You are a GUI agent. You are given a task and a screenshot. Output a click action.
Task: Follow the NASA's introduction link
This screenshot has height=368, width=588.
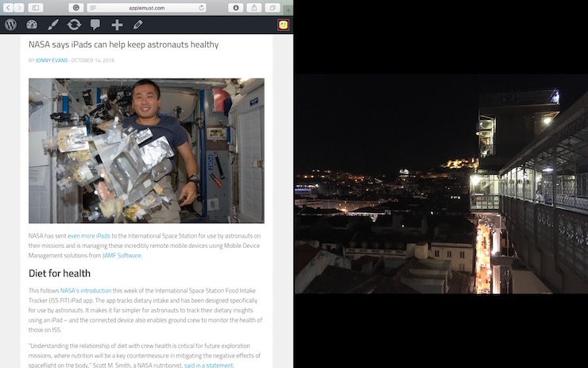click(x=86, y=291)
